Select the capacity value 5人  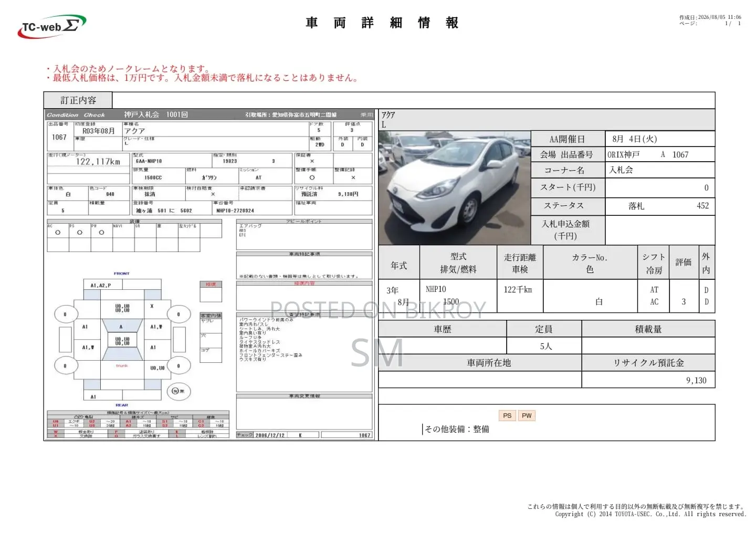click(546, 347)
